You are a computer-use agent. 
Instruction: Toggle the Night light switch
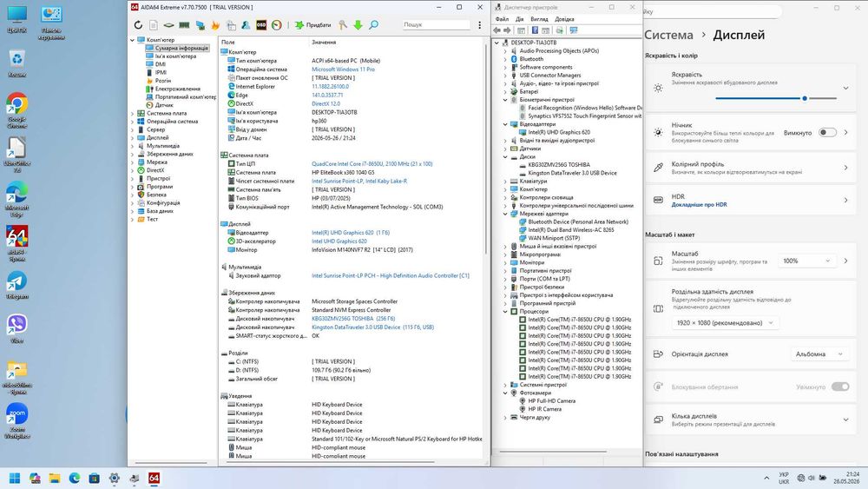(827, 132)
